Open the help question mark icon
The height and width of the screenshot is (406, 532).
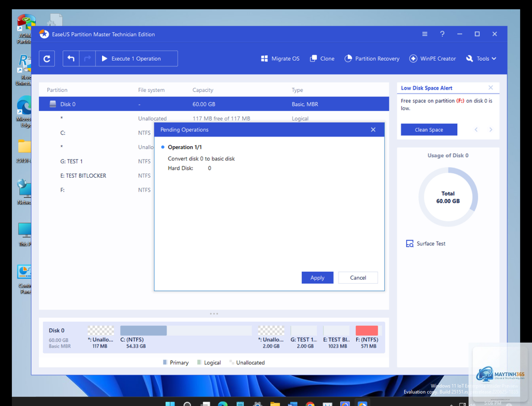tap(442, 34)
